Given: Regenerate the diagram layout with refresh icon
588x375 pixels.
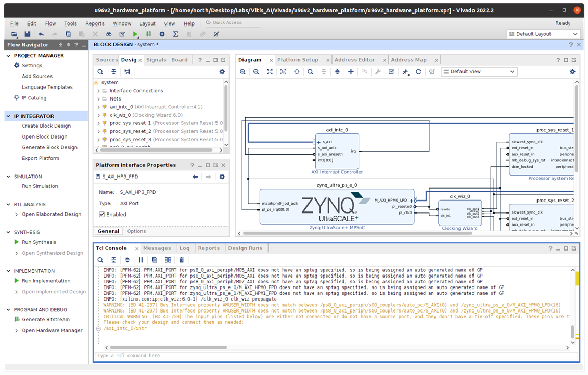Looking at the screenshot, I should point(418,72).
